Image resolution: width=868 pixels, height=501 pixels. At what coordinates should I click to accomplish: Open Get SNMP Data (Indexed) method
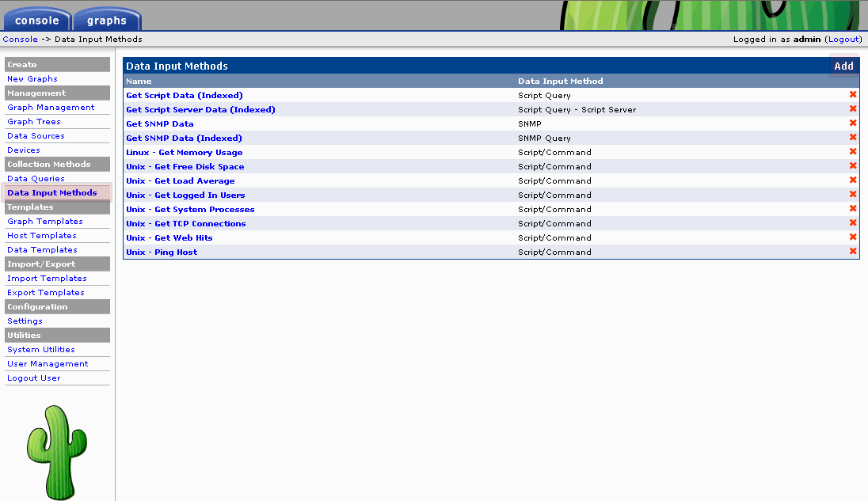coord(184,139)
